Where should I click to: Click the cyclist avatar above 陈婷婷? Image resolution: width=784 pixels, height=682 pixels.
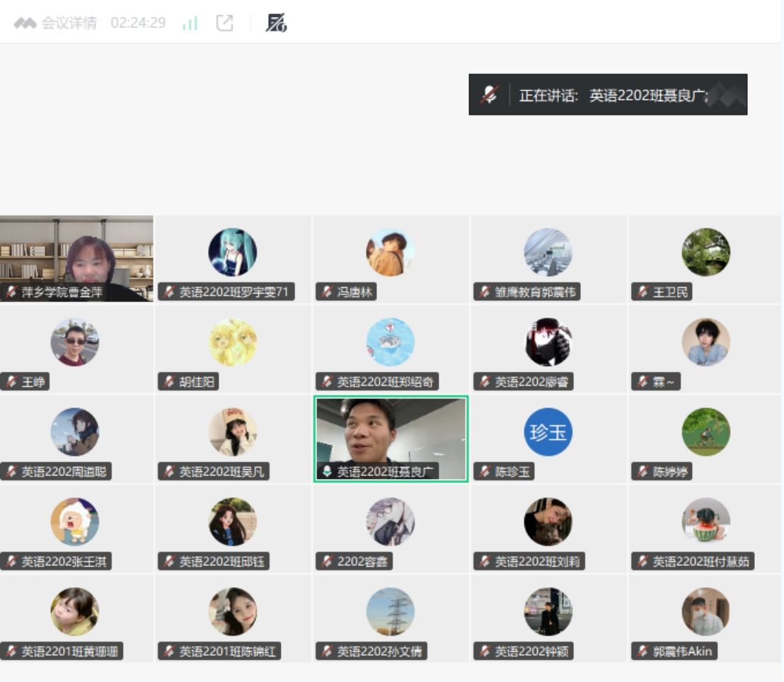(x=705, y=432)
